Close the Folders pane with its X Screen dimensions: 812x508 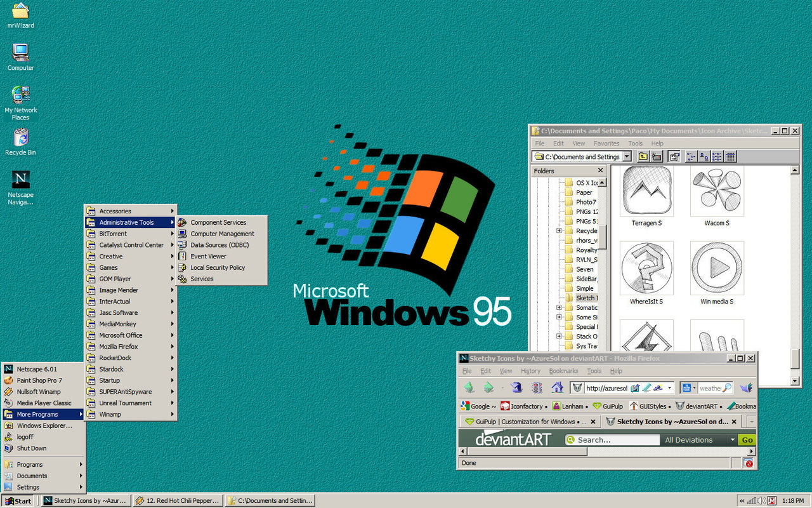pos(600,171)
